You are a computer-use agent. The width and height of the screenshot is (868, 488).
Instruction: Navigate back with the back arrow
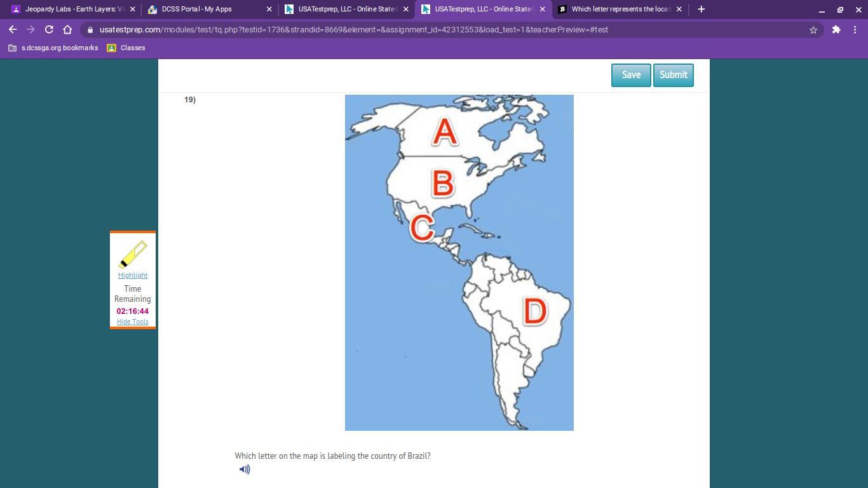tap(13, 30)
